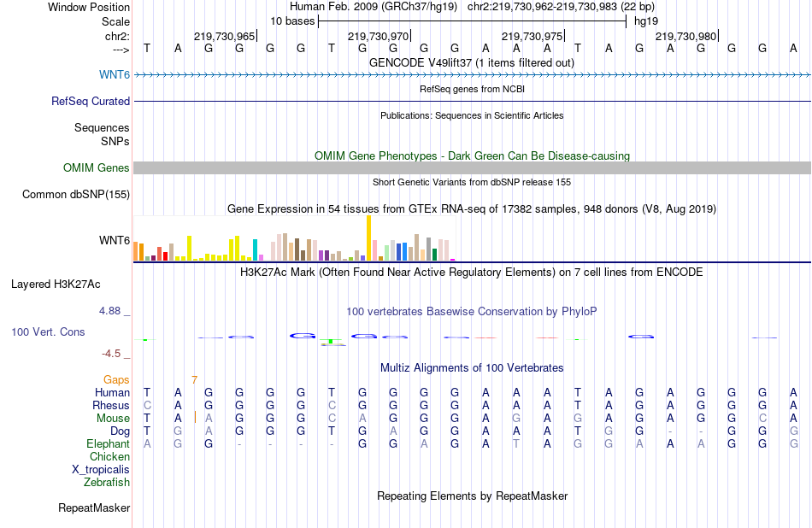Image resolution: width=812 pixels, height=528 pixels.
Task: Click the Zebrafish species row label
Action: click(x=107, y=482)
